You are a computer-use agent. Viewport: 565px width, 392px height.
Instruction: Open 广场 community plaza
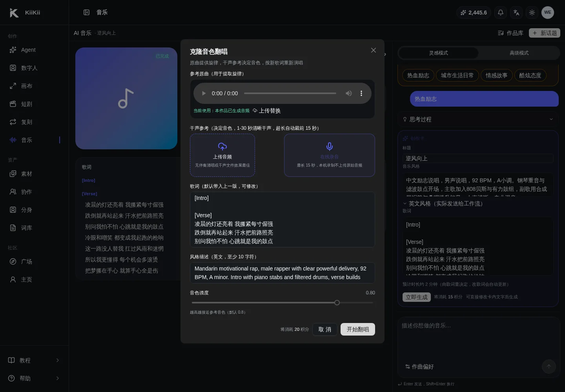(35, 261)
